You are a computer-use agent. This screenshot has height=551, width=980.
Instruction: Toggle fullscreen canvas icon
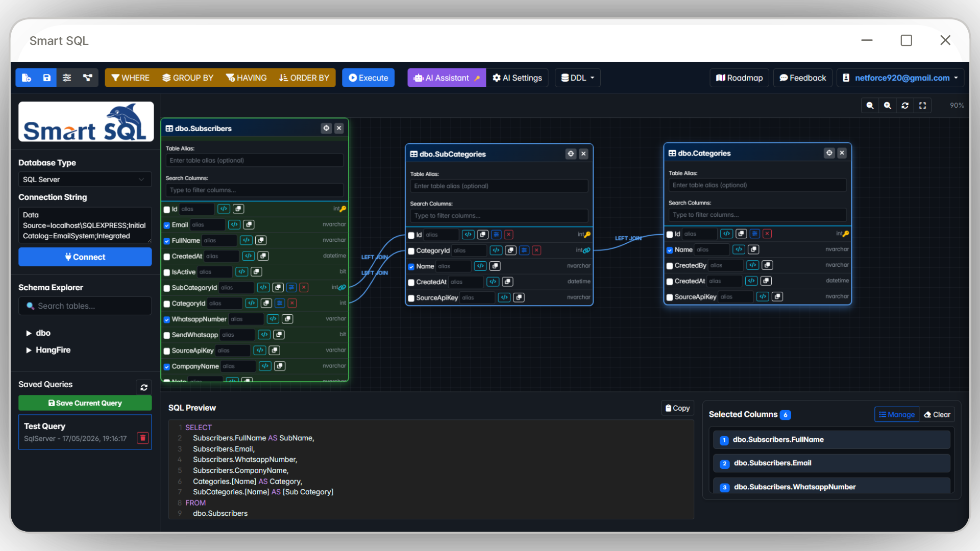coord(922,106)
